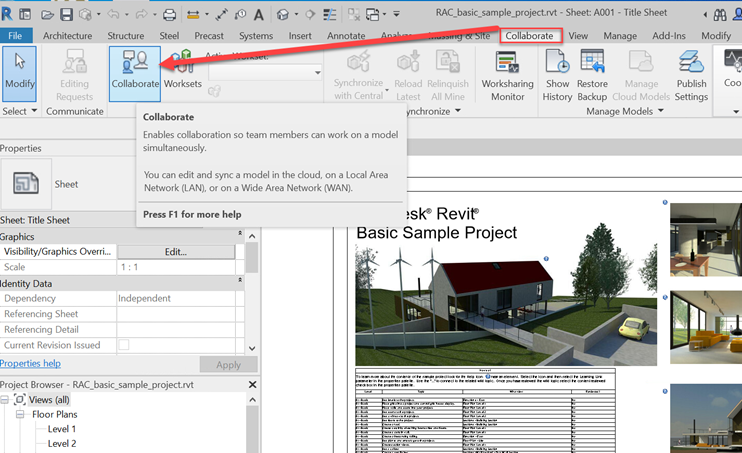
Task: Open the Worksets tool
Action: click(x=183, y=70)
